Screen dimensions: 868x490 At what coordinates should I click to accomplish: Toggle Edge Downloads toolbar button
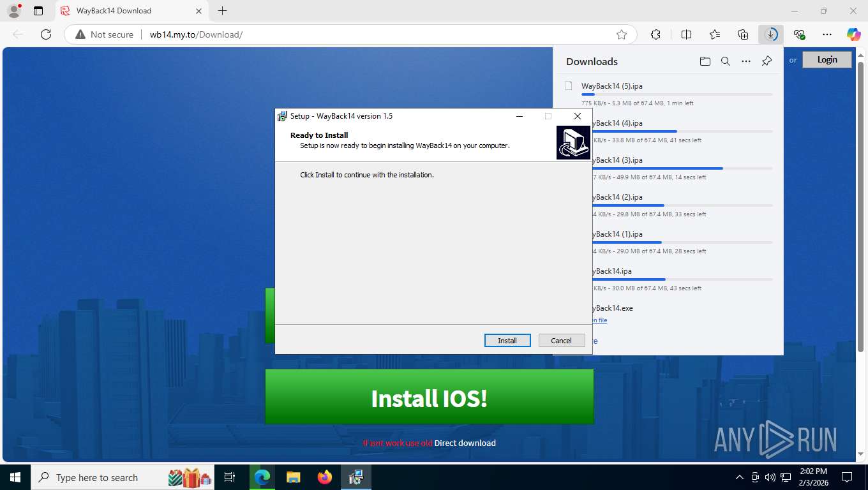point(772,34)
